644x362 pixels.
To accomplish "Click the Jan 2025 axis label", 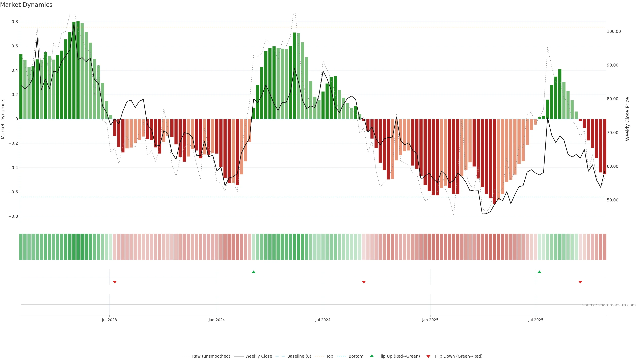I will coord(430,320).
